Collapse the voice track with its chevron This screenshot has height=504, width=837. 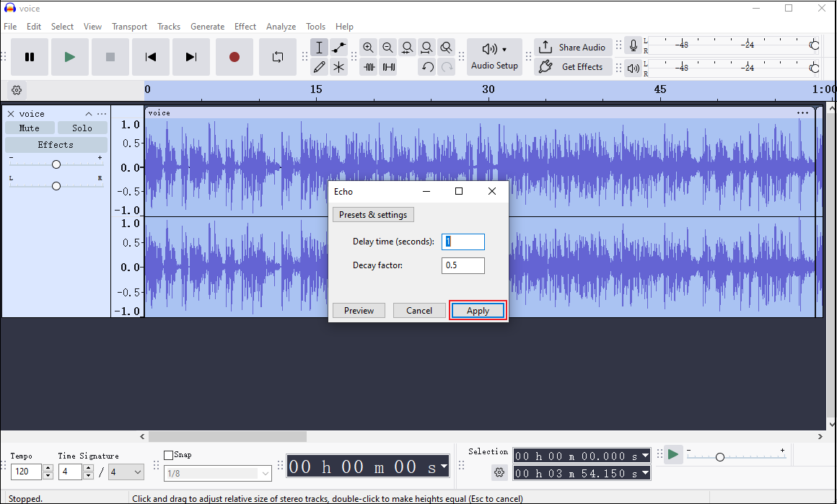pos(88,113)
